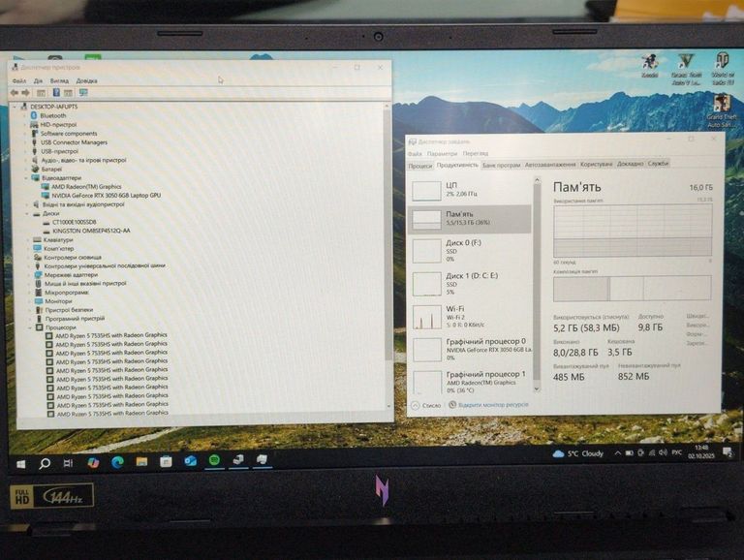Open volume control in system tray
This screenshot has height=560, width=744.
[663, 452]
